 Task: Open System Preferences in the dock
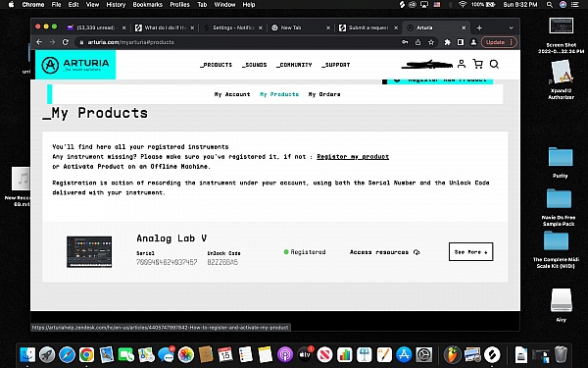click(x=424, y=354)
